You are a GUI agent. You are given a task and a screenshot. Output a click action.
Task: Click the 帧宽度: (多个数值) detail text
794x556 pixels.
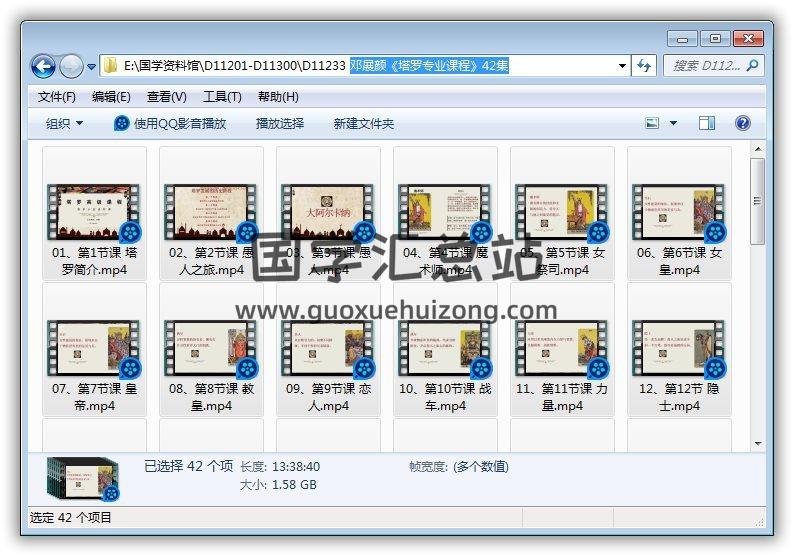[459, 466]
